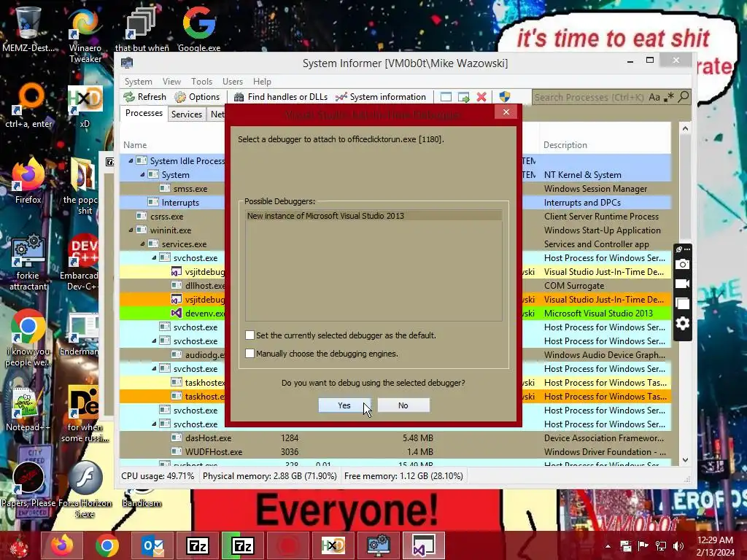Click find window and thread icon
747x560 pixels.
[463, 97]
